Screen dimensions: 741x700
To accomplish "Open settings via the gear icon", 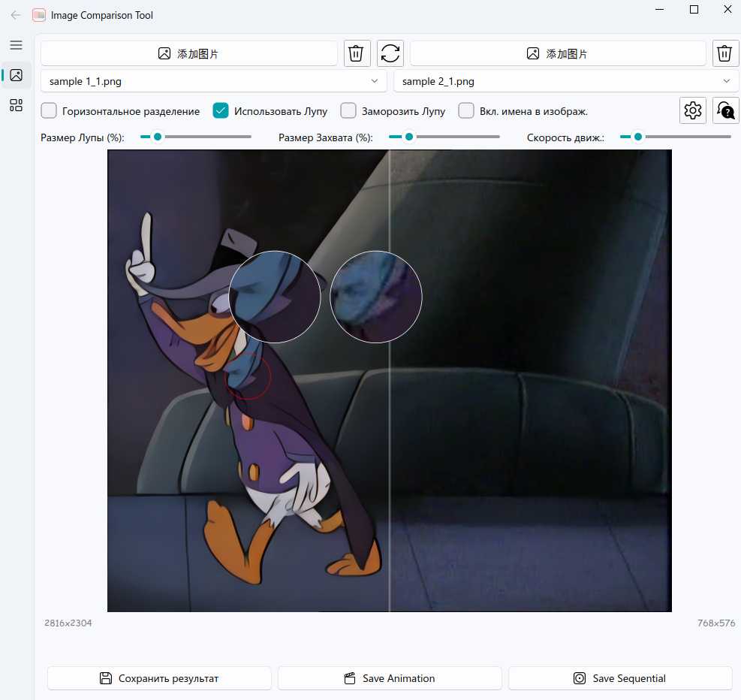I will coord(693,110).
